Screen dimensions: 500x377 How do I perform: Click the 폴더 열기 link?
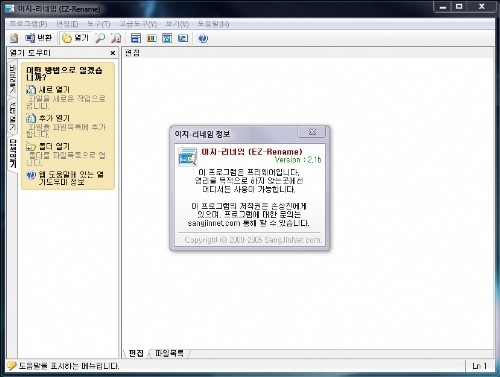point(54,146)
